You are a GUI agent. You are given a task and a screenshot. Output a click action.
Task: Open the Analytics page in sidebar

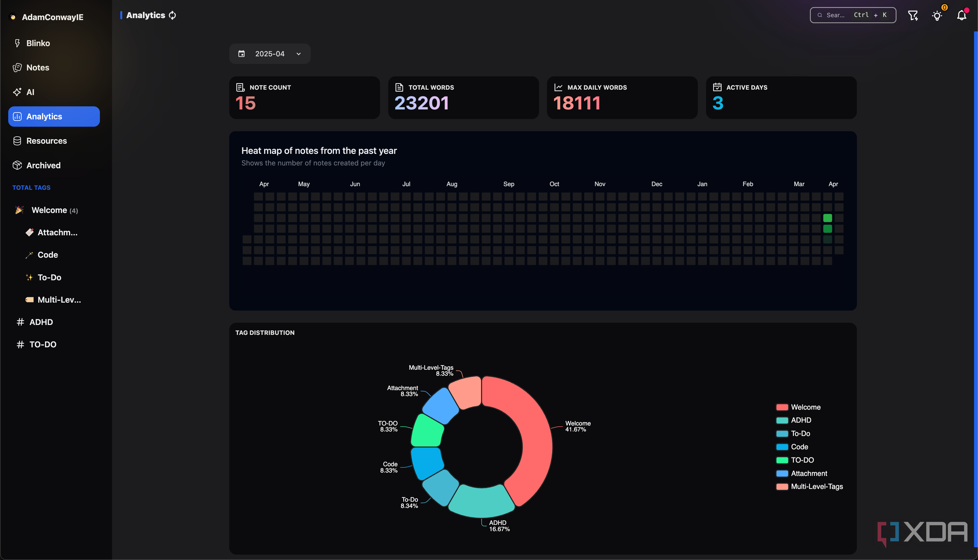(54, 116)
